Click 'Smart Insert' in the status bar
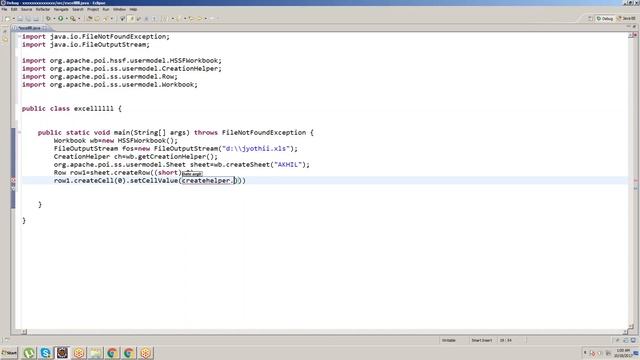 482,340
